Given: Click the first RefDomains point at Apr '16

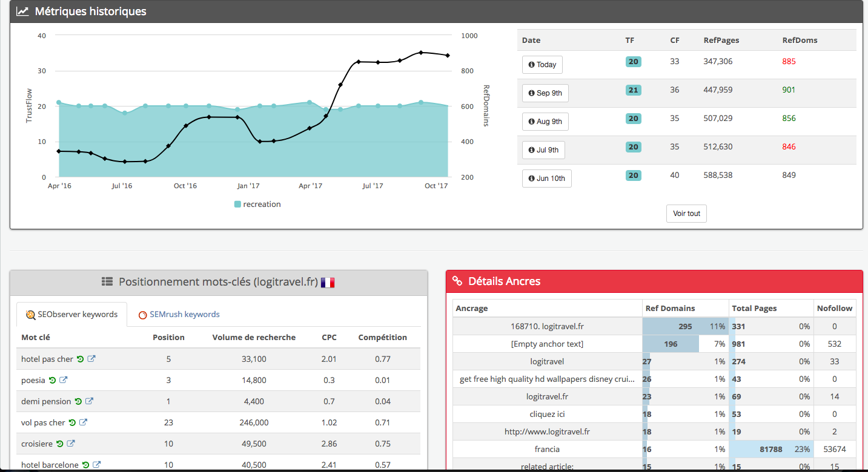Looking at the screenshot, I should point(59,151).
